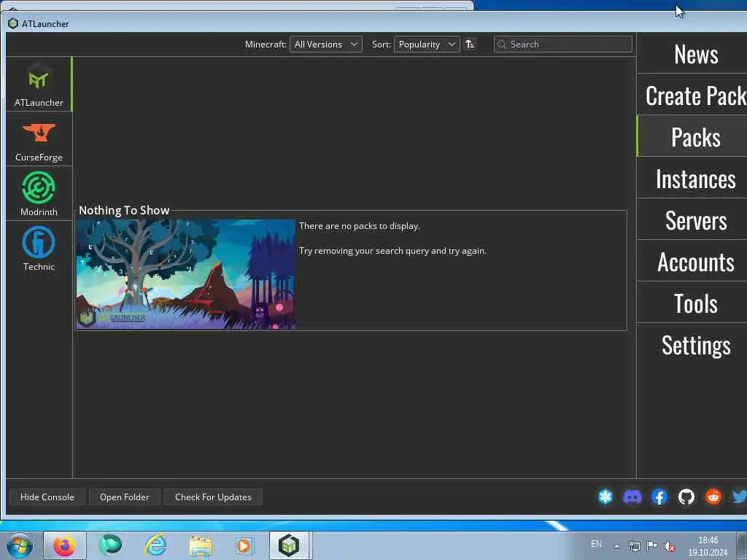Select the Modrinth platform in the sidebar

tap(39, 194)
